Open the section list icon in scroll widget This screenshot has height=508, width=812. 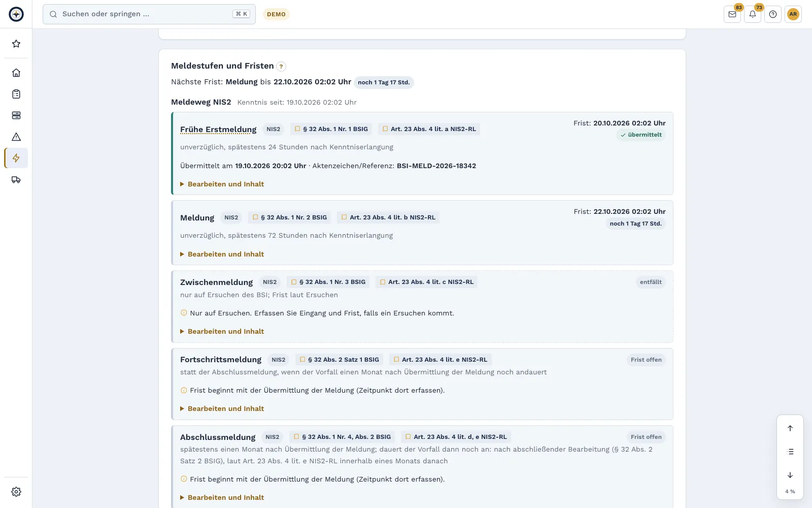[x=790, y=452]
